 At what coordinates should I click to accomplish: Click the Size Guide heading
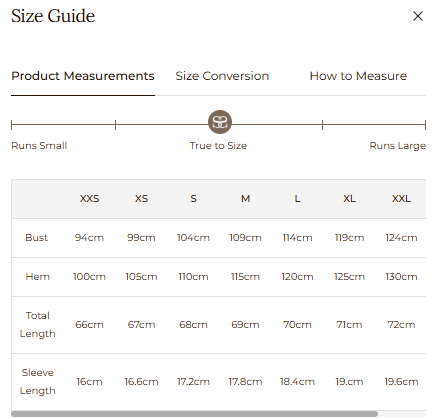click(53, 16)
